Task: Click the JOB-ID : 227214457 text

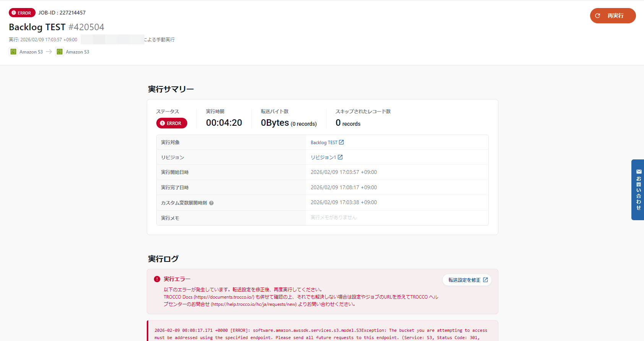Action: (x=62, y=13)
